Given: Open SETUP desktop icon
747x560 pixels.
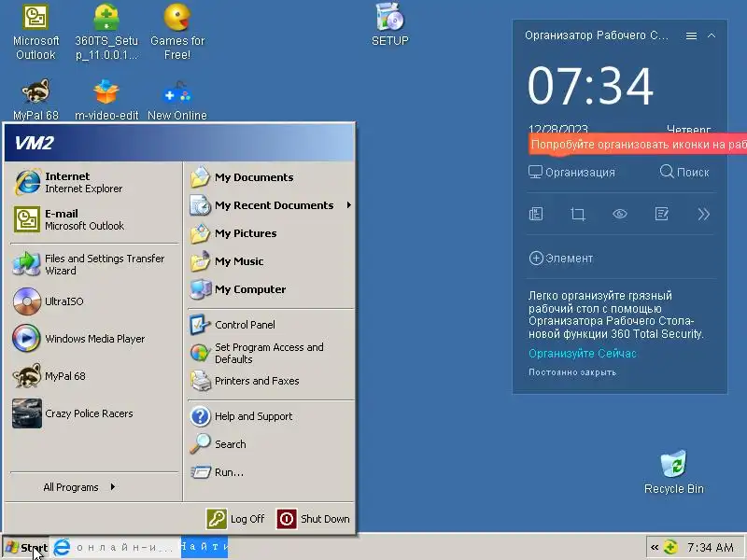Looking at the screenshot, I should [x=389, y=25].
